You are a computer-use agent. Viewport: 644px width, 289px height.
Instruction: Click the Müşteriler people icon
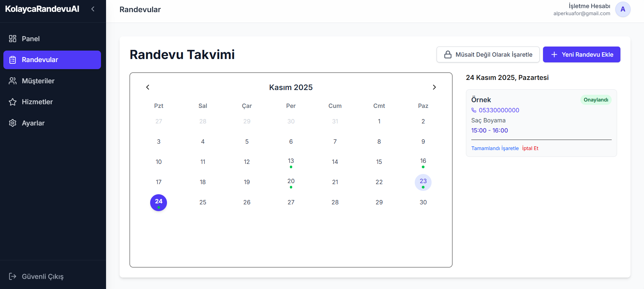tap(12, 81)
